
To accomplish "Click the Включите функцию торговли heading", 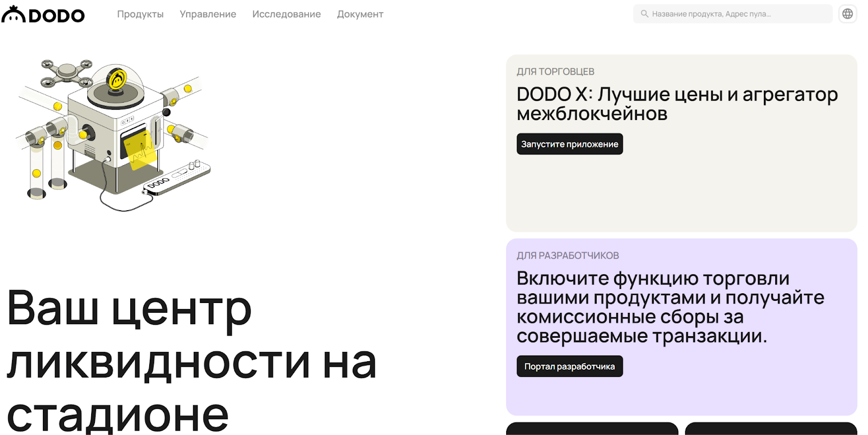I will click(x=671, y=307).
